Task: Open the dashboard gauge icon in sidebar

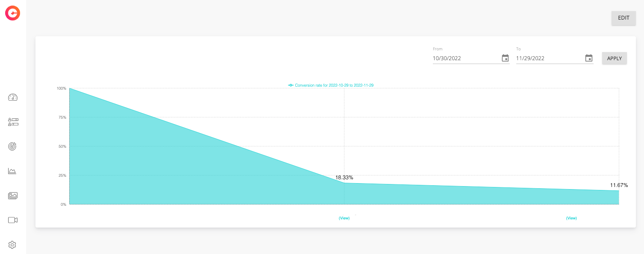Action: tap(13, 97)
